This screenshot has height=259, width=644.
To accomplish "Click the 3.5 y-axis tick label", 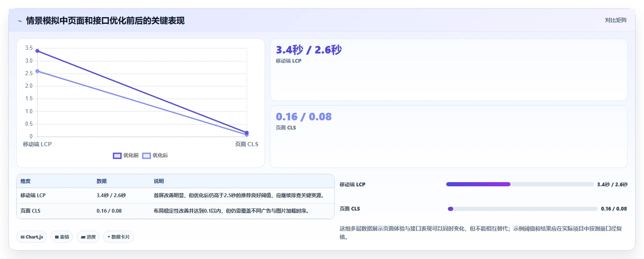I will click(29, 48).
